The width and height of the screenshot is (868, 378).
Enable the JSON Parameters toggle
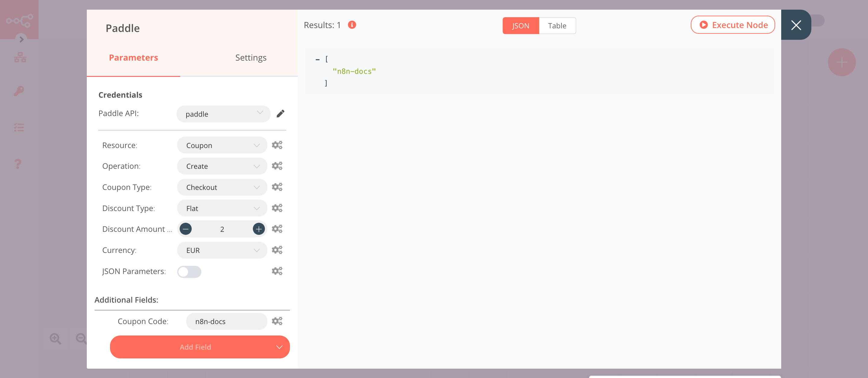(x=189, y=272)
